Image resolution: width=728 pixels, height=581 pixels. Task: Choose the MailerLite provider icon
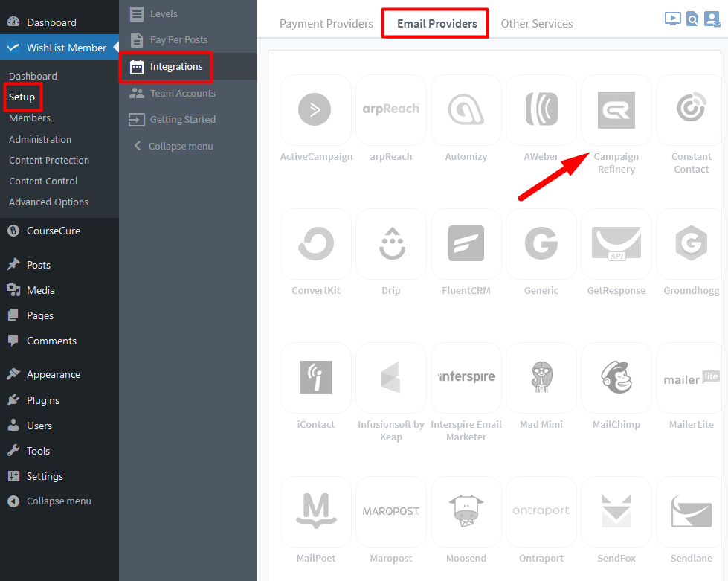coord(691,378)
